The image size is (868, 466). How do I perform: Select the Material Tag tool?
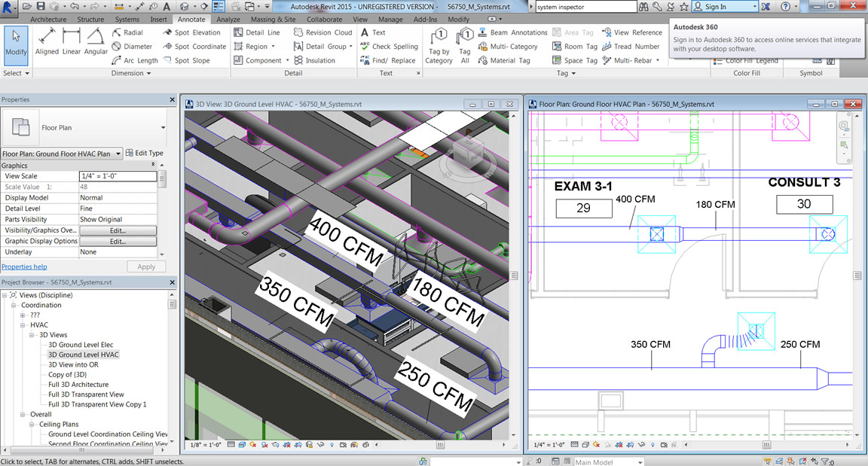[x=504, y=60]
